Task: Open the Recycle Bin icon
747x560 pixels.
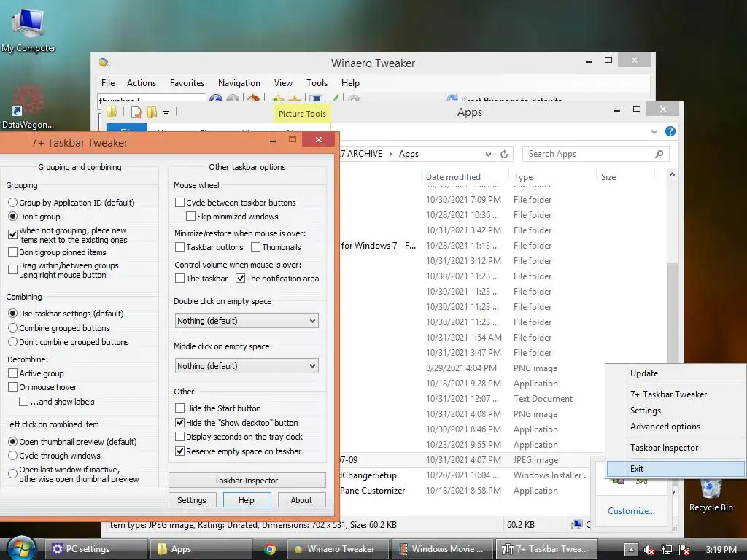Action: pyautogui.click(x=711, y=495)
